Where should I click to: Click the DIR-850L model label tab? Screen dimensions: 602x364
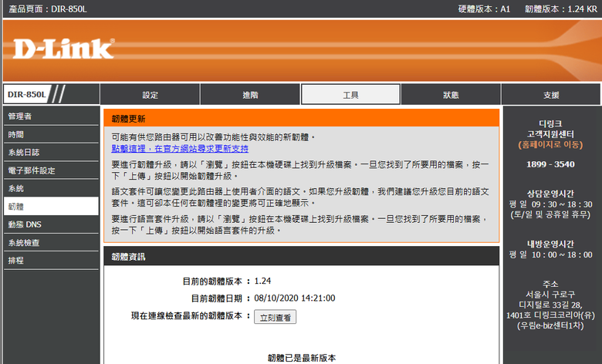coord(27,94)
